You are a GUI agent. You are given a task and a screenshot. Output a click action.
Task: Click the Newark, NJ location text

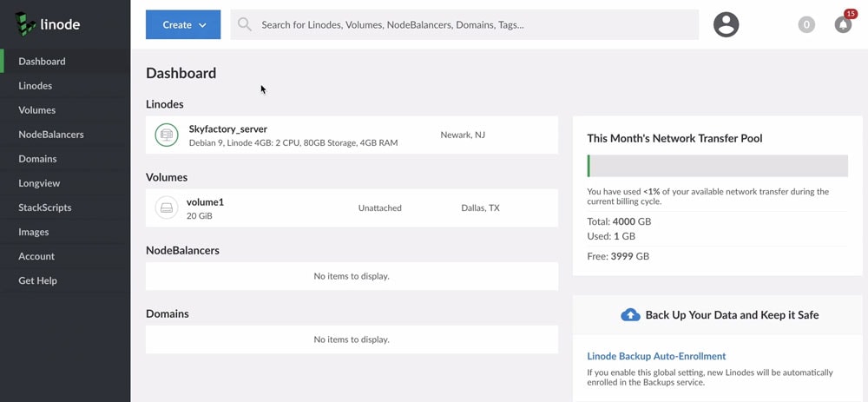tap(463, 135)
